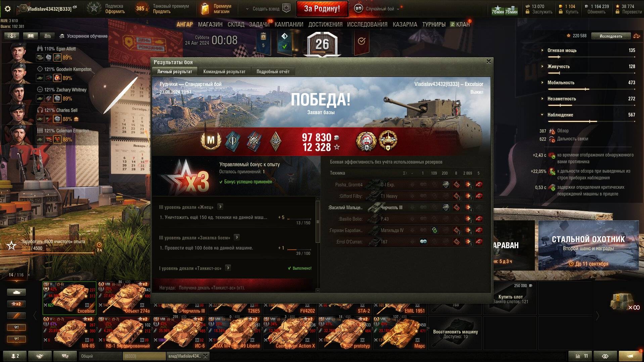Click the Исследовать button

click(x=611, y=36)
